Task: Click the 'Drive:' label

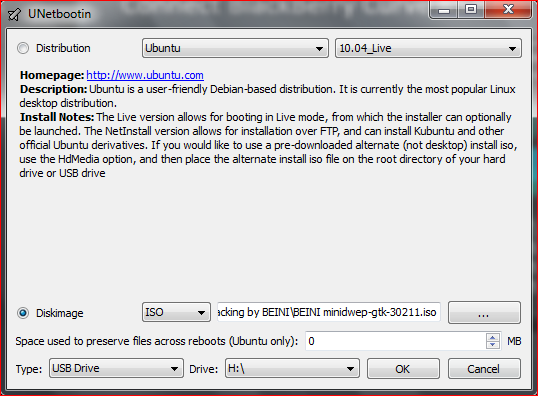Action: pos(204,369)
